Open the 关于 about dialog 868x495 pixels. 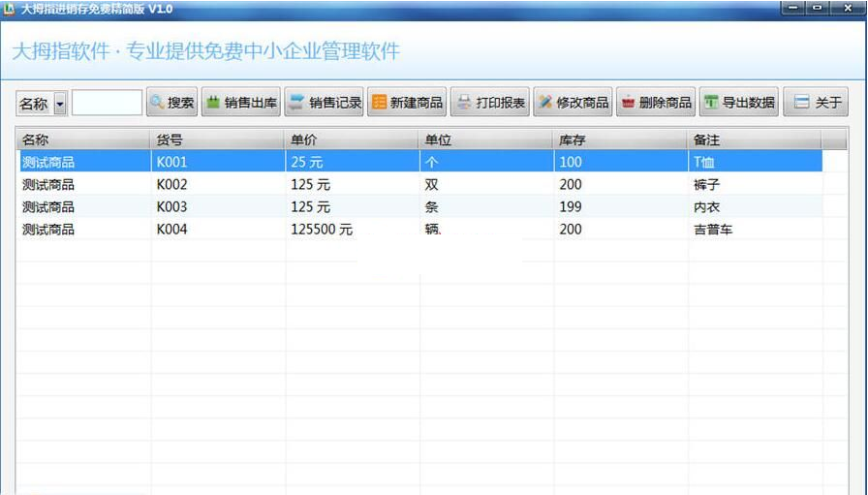tap(817, 103)
